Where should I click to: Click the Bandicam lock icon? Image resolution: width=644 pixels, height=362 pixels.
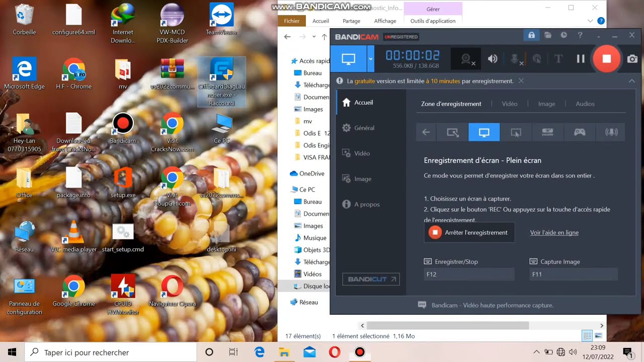tap(531, 35)
